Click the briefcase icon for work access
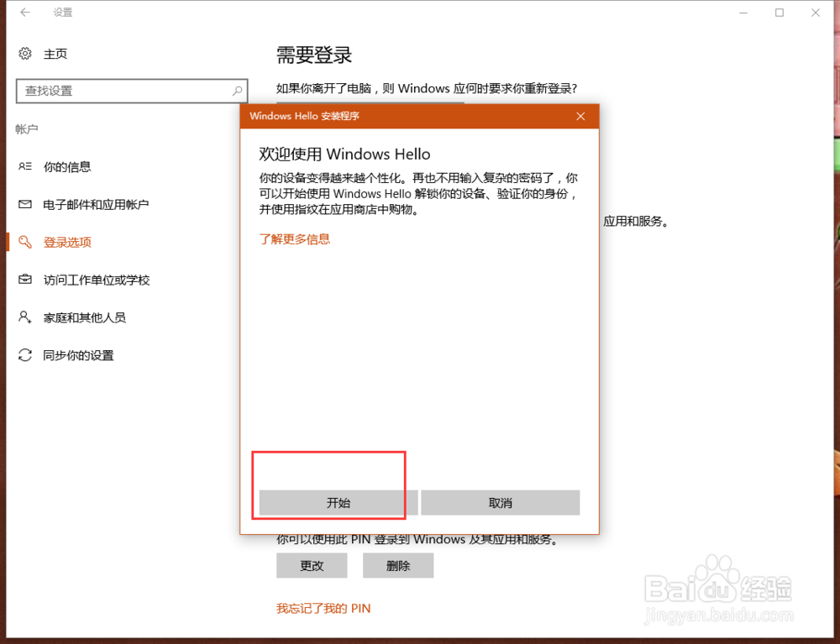The image size is (840, 644). point(25,280)
